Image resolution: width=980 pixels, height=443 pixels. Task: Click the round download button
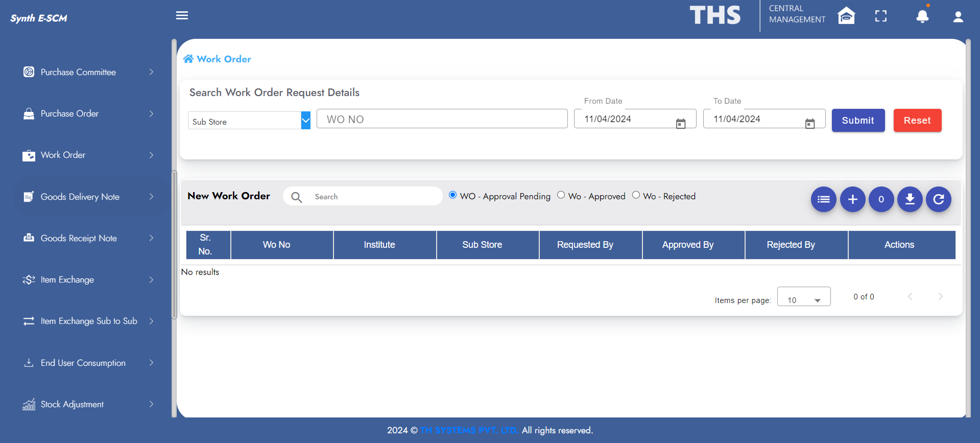coord(910,199)
